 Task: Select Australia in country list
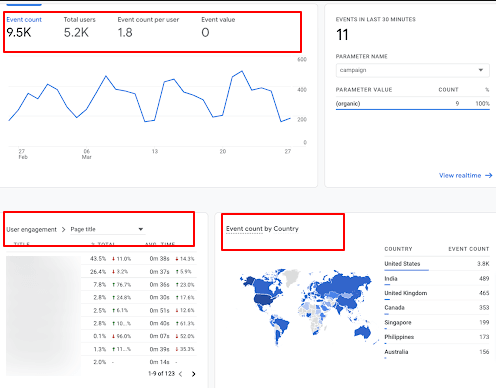pyautogui.click(x=396, y=352)
